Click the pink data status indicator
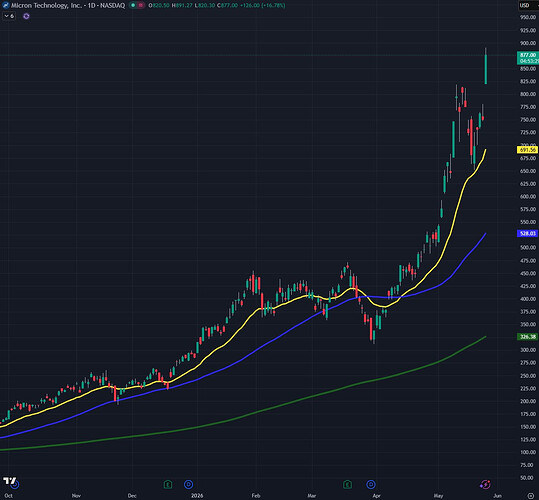Viewport: 539px width, 500px height. tap(141, 5)
